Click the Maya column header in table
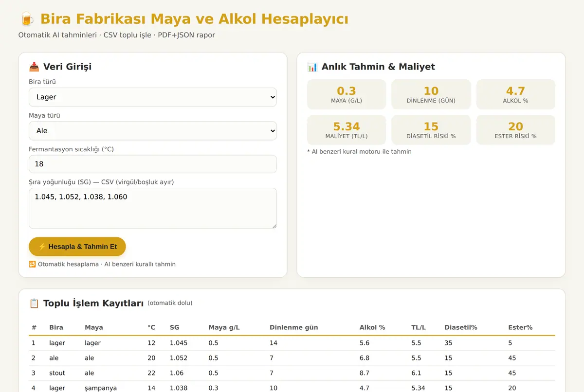Image resolution: width=584 pixels, height=392 pixels. [x=94, y=327]
